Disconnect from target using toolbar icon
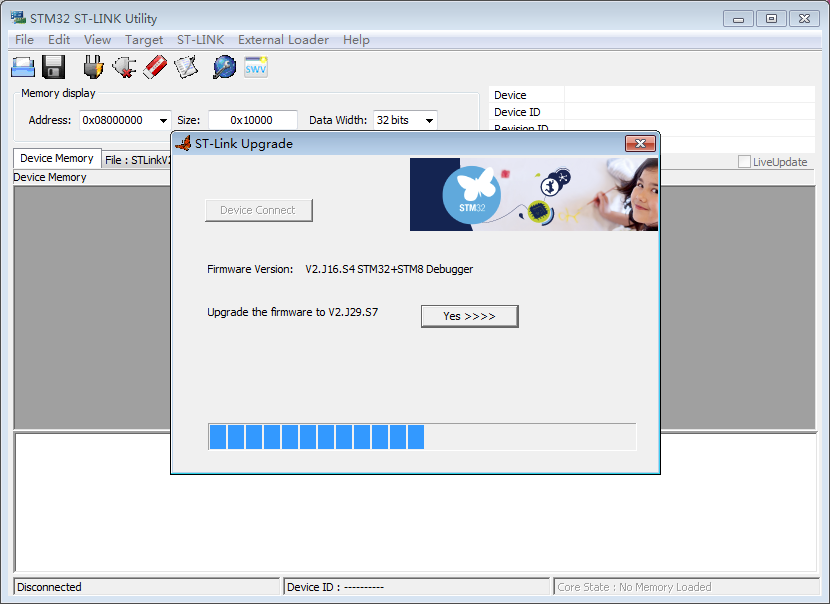Image resolution: width=830 pixels, height=604 pixels. pos(124,67)
